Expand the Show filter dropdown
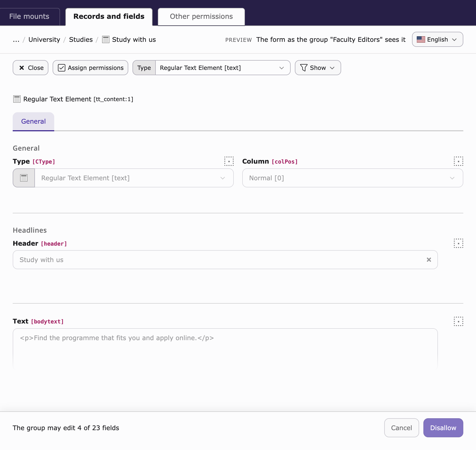476x450 pixels. [318, 68]
